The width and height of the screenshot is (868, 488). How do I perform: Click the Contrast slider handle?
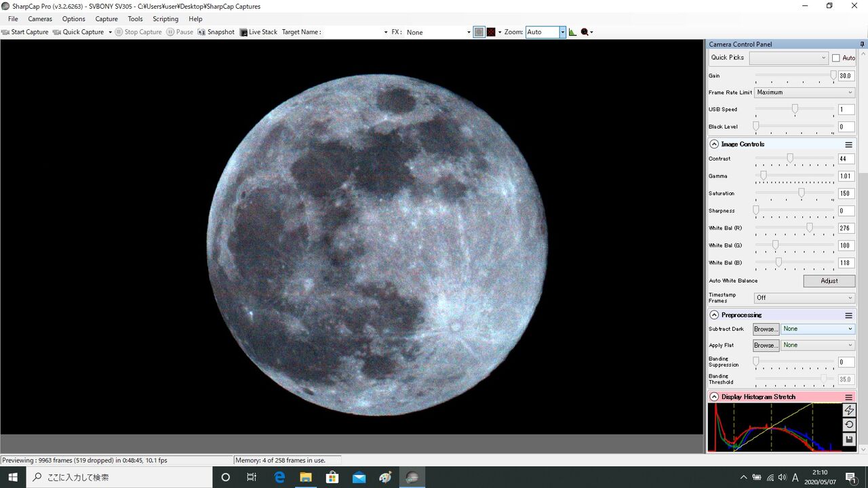click(790, 159)
